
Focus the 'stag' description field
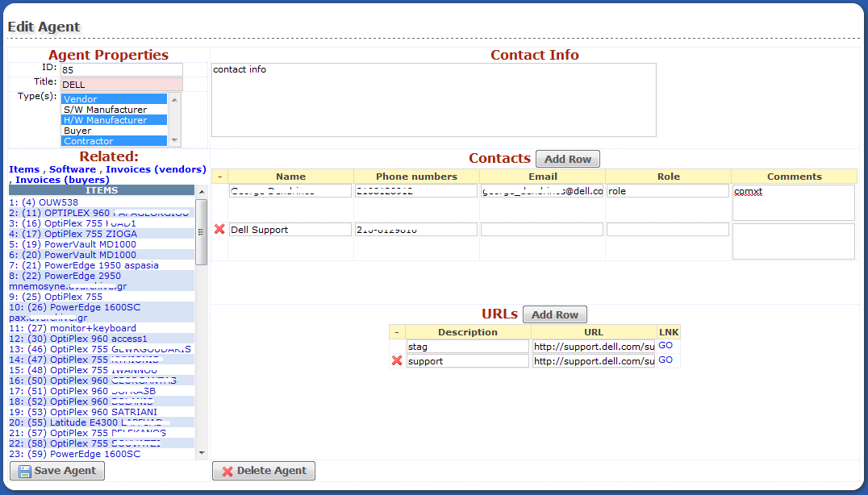pos(468,347)
